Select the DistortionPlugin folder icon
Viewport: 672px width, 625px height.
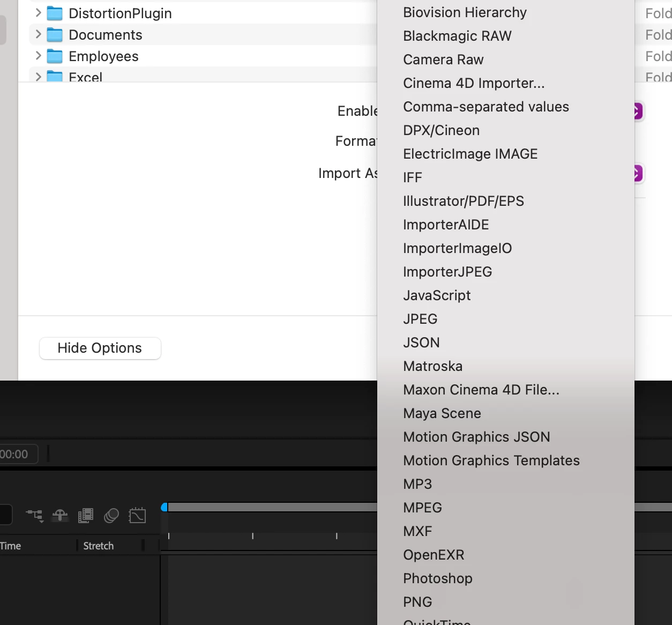(x=55, y=13)
